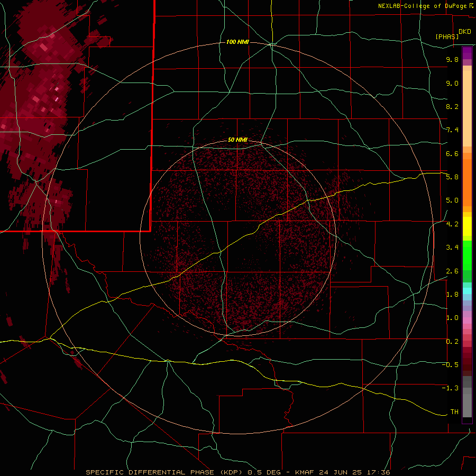Image resolution: width=476 pixels, height=476 pixels.
Task: Click the 9.8 value on color scale
Action: coord(452,59)
